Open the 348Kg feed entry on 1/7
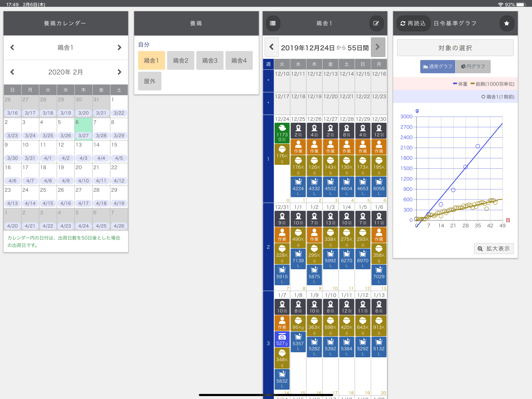This screenshot has height=399, width=532. [x=282, y=358]
